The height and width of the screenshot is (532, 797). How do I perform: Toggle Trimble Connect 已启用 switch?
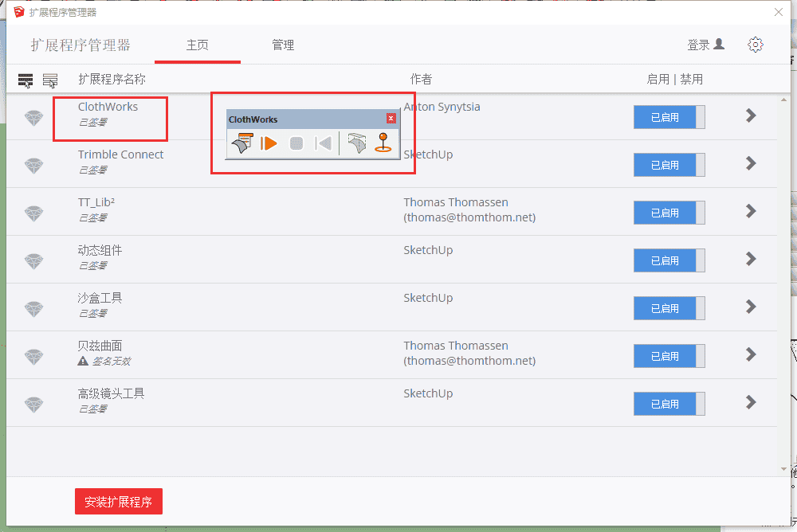click(669, 165)
